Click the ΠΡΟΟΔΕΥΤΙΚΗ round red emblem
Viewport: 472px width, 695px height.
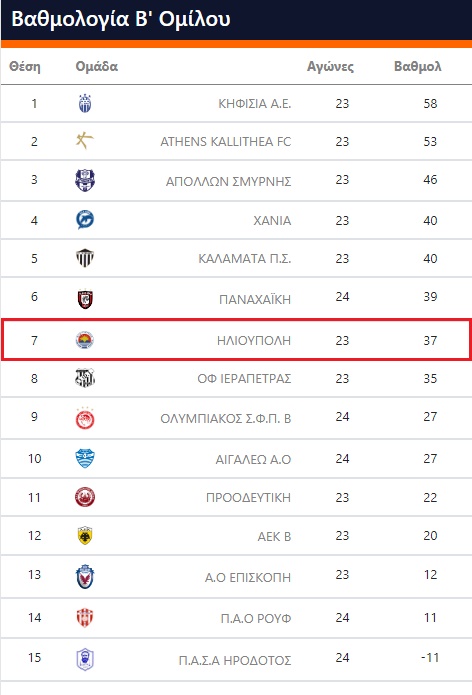coord(85,497)
